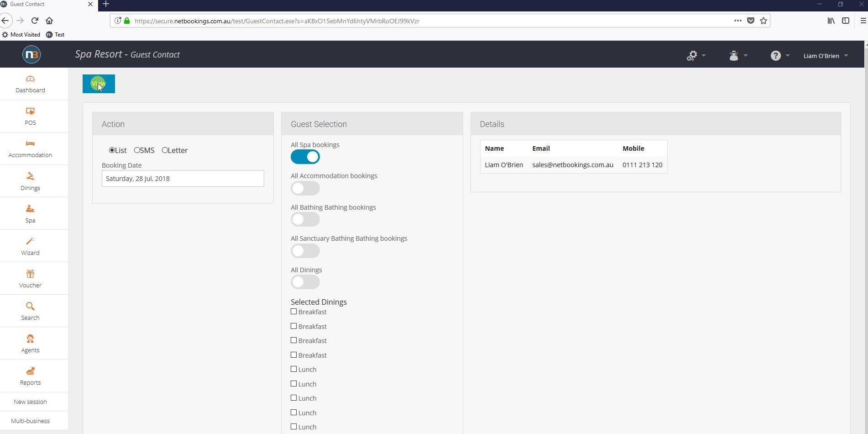Click the Email column header
The width and height of the screenshot is (868, 434).
541,148
